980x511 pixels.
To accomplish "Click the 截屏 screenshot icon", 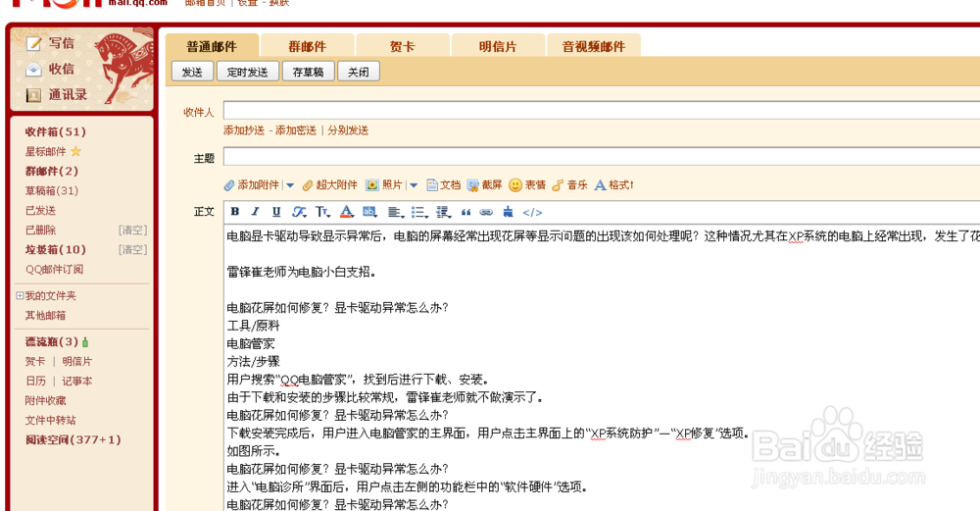I will click(x=472, y=185).
